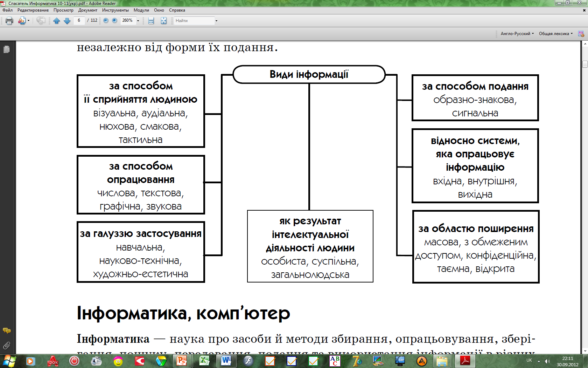
Task: Go to next page with the down arrow
Action: pos(67,21)
